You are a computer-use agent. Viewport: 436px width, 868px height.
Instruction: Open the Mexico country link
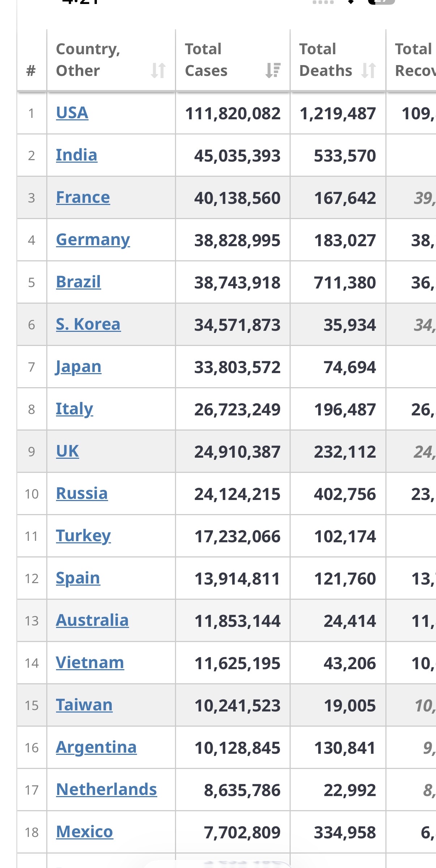tap(85, 832)
